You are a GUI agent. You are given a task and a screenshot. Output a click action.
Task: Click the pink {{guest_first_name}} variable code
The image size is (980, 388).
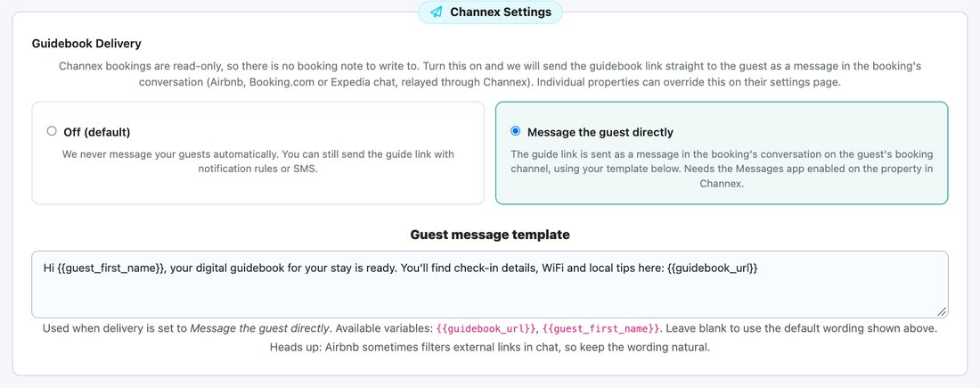(x=601, y=328)
